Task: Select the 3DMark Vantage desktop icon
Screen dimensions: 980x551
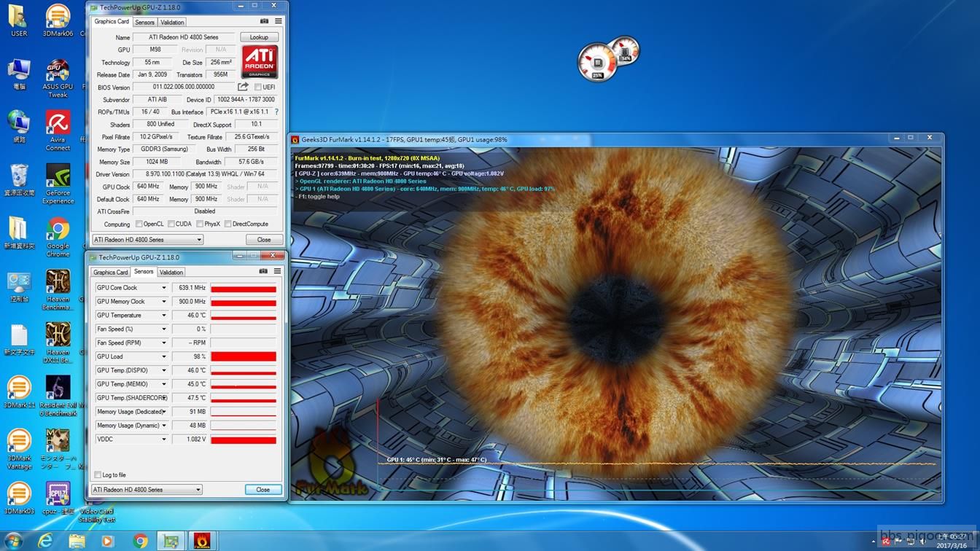Action: tap(19, 449)
